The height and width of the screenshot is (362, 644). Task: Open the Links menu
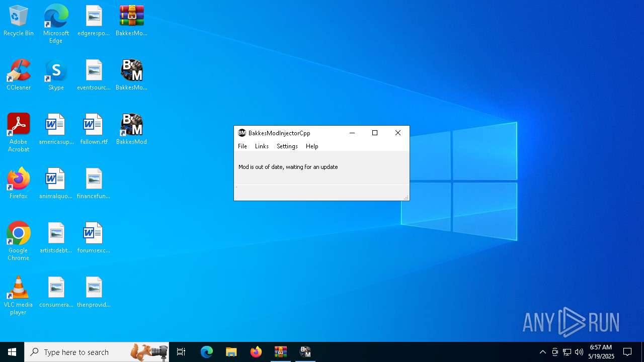coord(262,146)
